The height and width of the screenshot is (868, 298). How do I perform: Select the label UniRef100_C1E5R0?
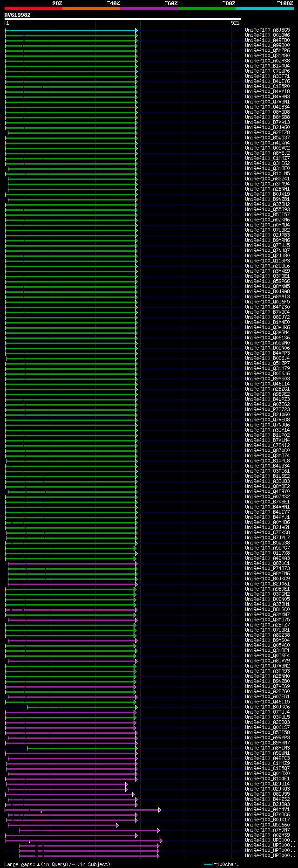267,86
